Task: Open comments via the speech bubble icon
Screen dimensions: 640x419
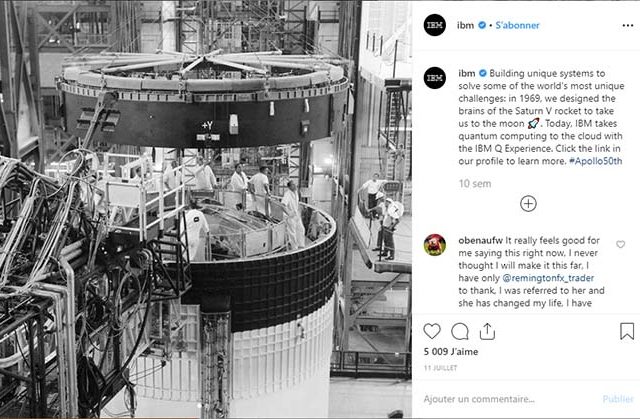Action: point(460,331)
